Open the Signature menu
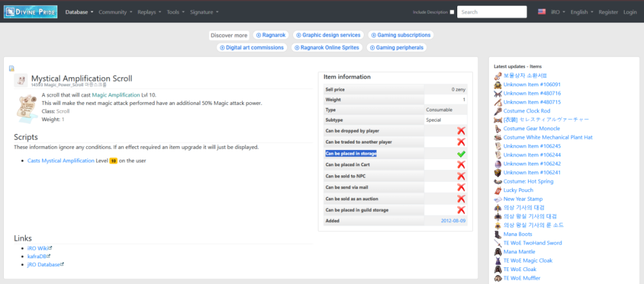This screenshot has height=284, width=644. point(204,12)
